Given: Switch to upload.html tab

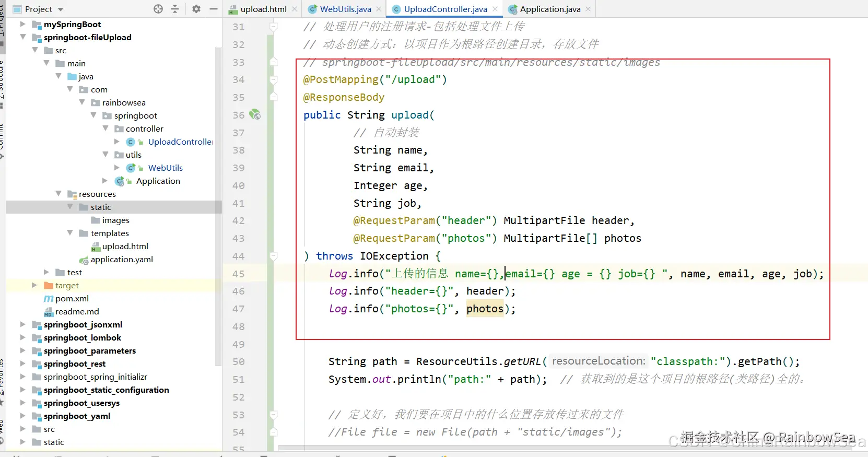Looking at the screenshot, I should click(x=263, y=9).
